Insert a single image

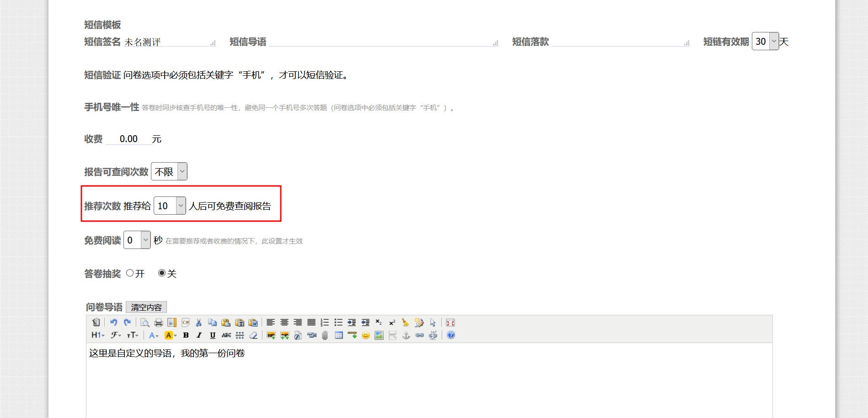tap(271, 335)
